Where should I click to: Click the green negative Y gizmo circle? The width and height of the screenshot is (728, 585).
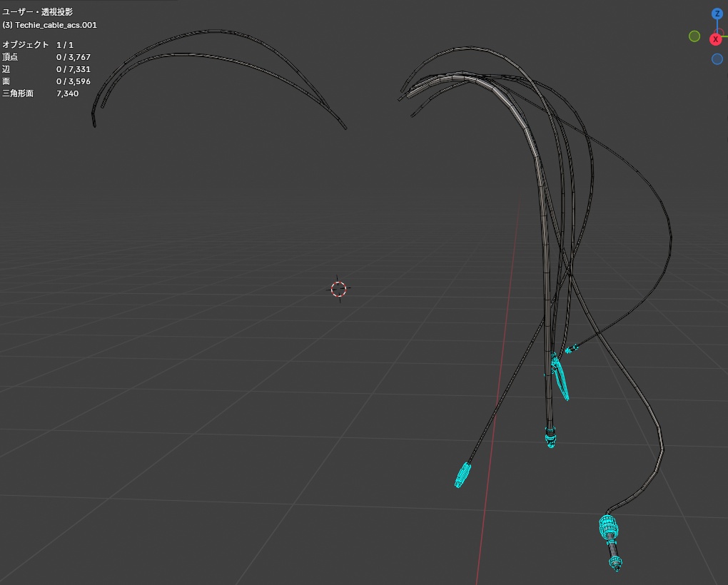coord(694,36)
